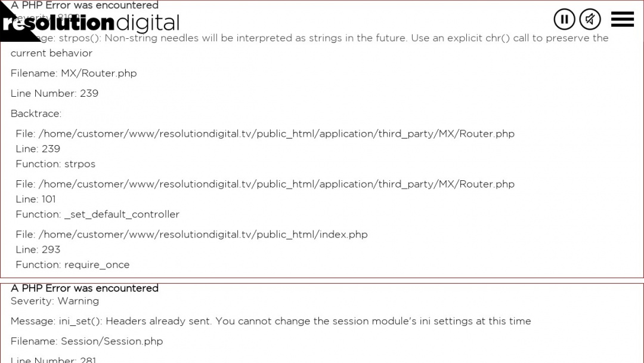Click the first 'A PHP Error was encountered' heading

tap(85, 5)
